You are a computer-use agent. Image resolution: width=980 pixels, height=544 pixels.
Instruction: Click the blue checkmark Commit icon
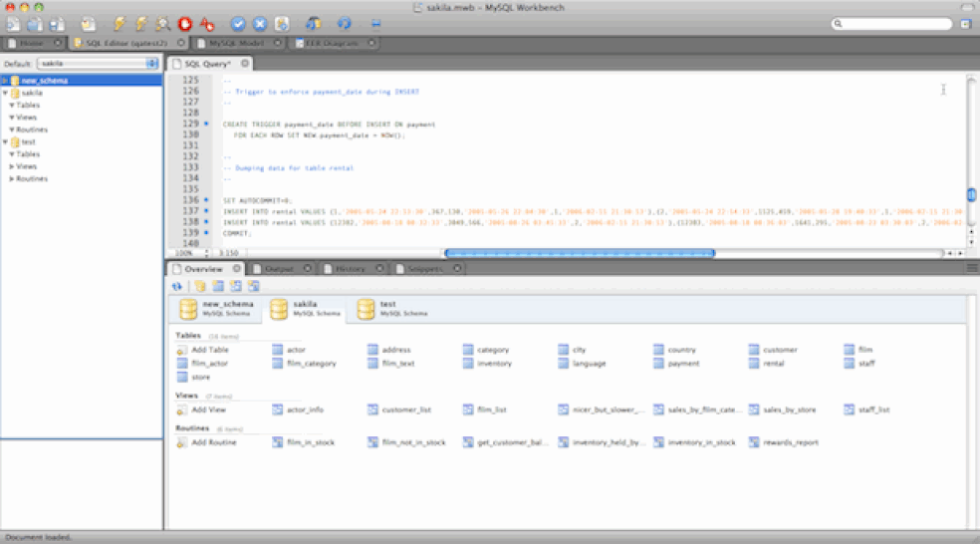238,23
